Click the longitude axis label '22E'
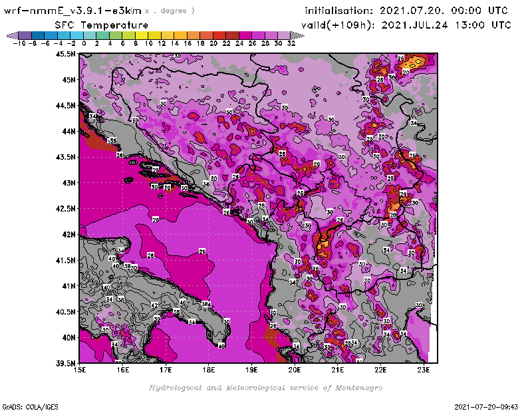The image size is (532, 411). [x=380, y=370]
